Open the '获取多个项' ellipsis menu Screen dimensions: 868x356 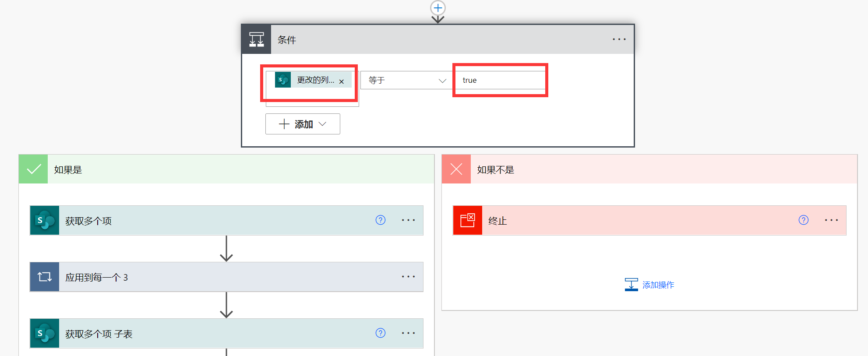tap(408, 220)
